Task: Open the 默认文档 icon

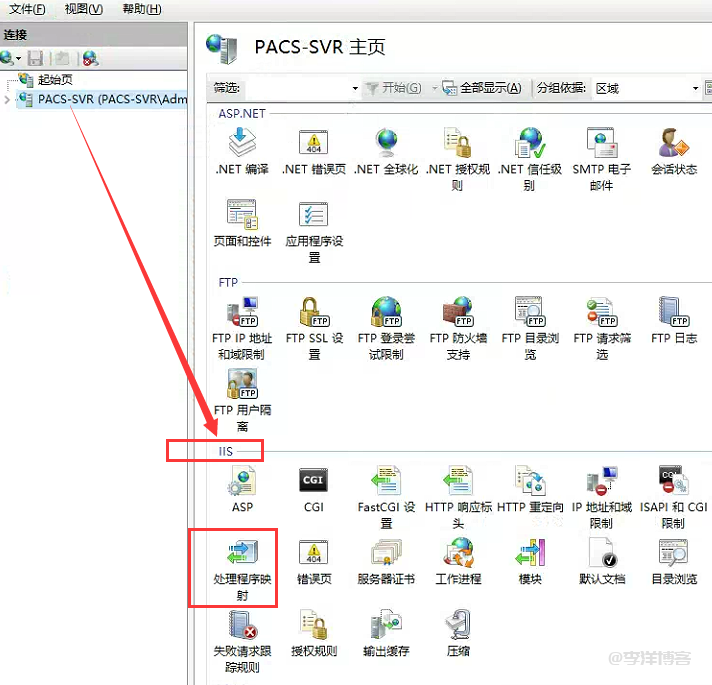Action: (601, 553)
